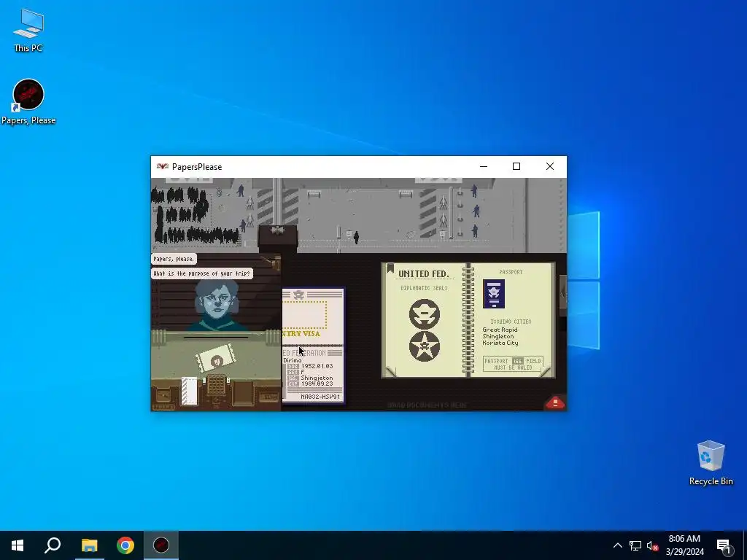Open the Windows Start menu
The image size is (747, 560).
coord(18,545)
